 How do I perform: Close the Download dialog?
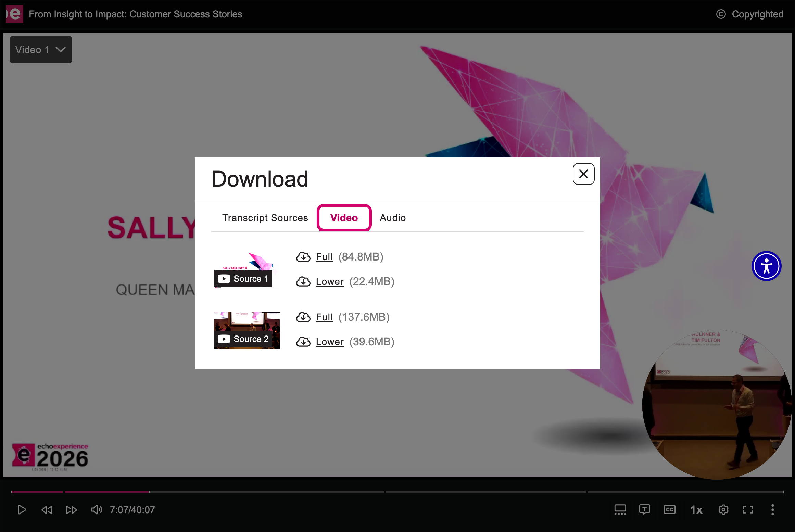583,174
